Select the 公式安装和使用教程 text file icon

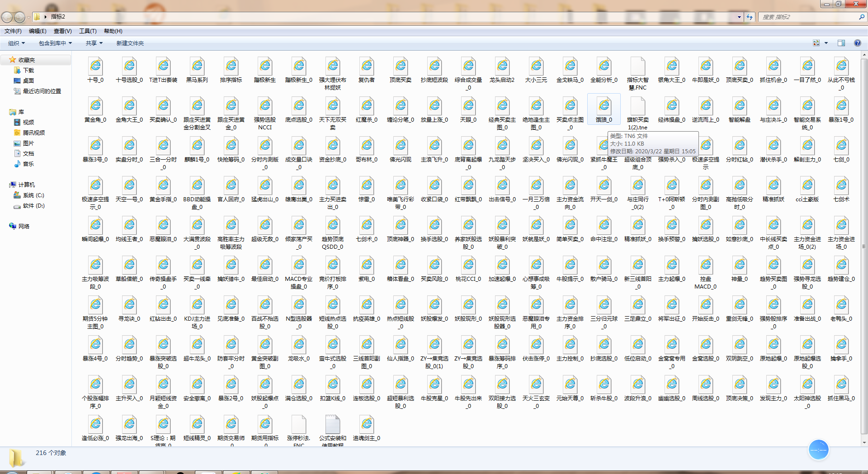(x=333, y=424)
